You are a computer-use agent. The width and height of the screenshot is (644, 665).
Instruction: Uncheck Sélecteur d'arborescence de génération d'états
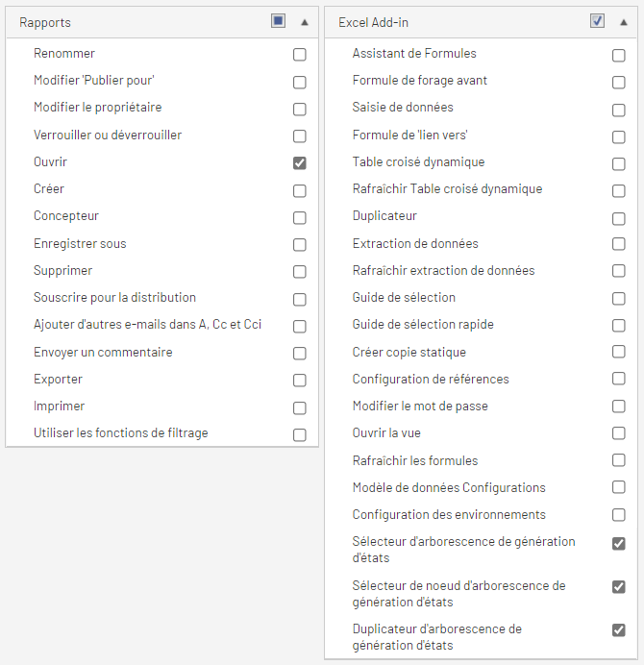619,543
